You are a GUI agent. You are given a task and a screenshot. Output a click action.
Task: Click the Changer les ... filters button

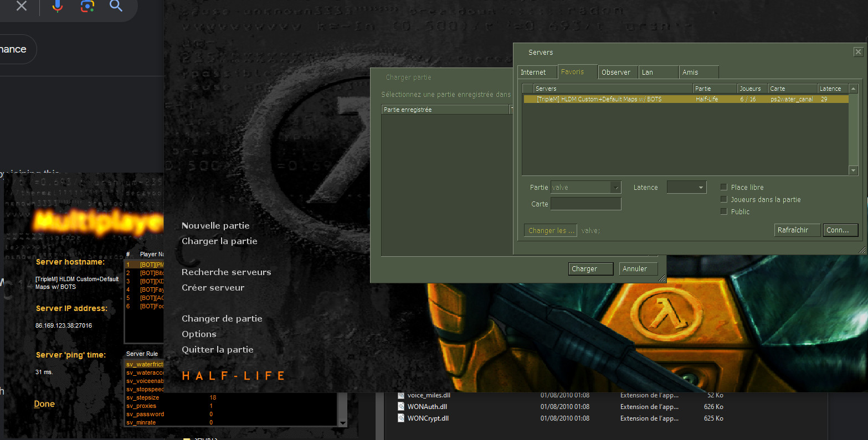[x=550, y=230]
